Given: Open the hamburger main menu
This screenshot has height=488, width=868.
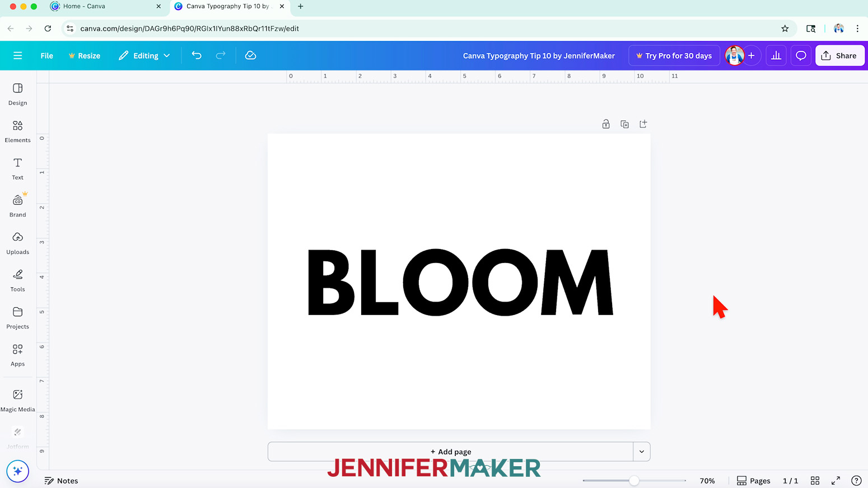Looking at the screenshot, I should click(x=18, y=55).
